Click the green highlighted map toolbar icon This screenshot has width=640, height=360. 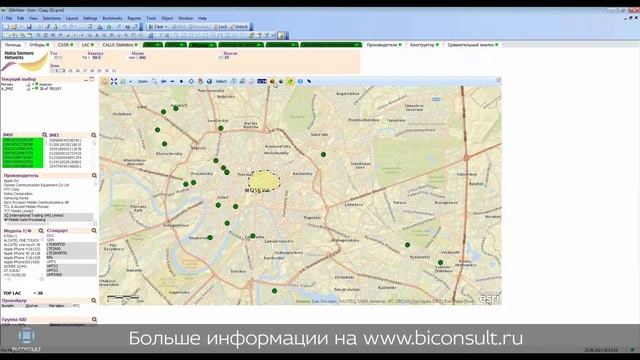tap(290, 81)
